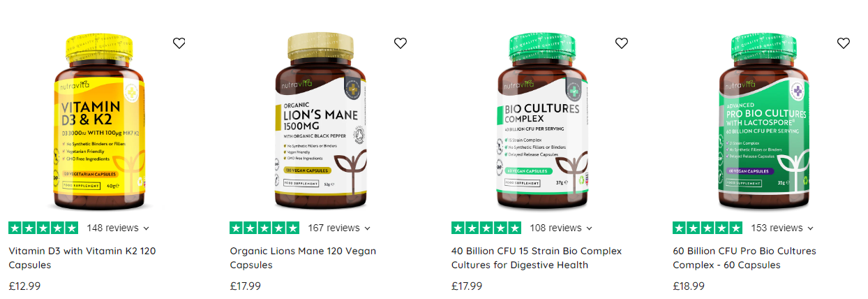Screen dimensions: 868x299
Task: Expand the 108 reviews dropdown
Action: click(561, 228)
